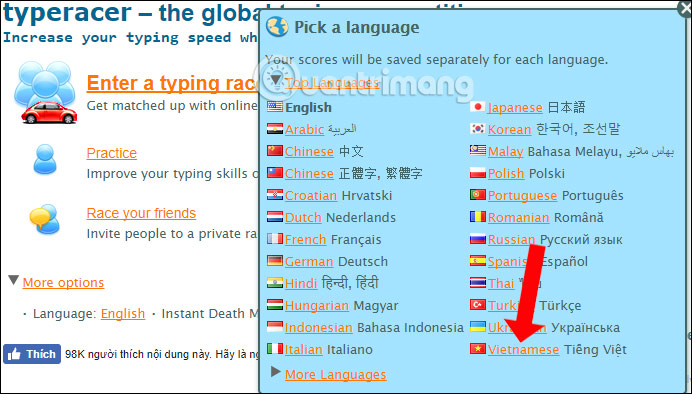Choose the Romanian language link
Viewport: 692px width, 394px height.
(519, 218)
